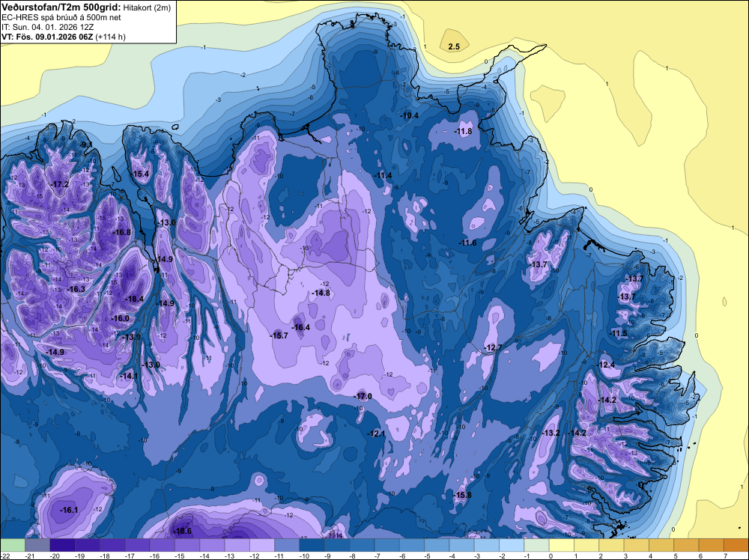
Task: Pick the -10 dark blue legend swatch
Action: pyautogui.click(x=312, y=545)
